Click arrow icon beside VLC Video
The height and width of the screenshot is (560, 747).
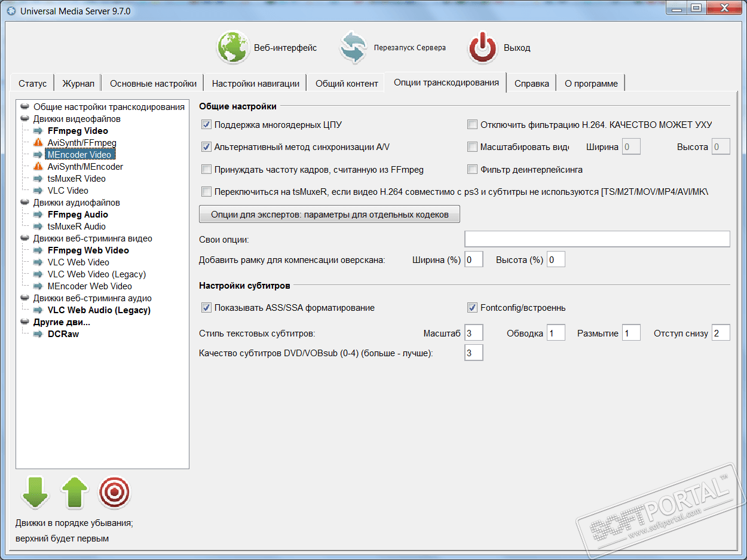point(38,191)
